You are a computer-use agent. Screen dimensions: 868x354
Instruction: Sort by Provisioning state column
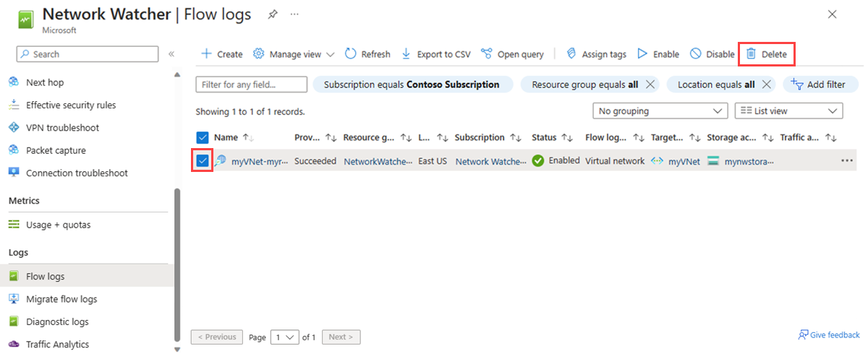315,137
